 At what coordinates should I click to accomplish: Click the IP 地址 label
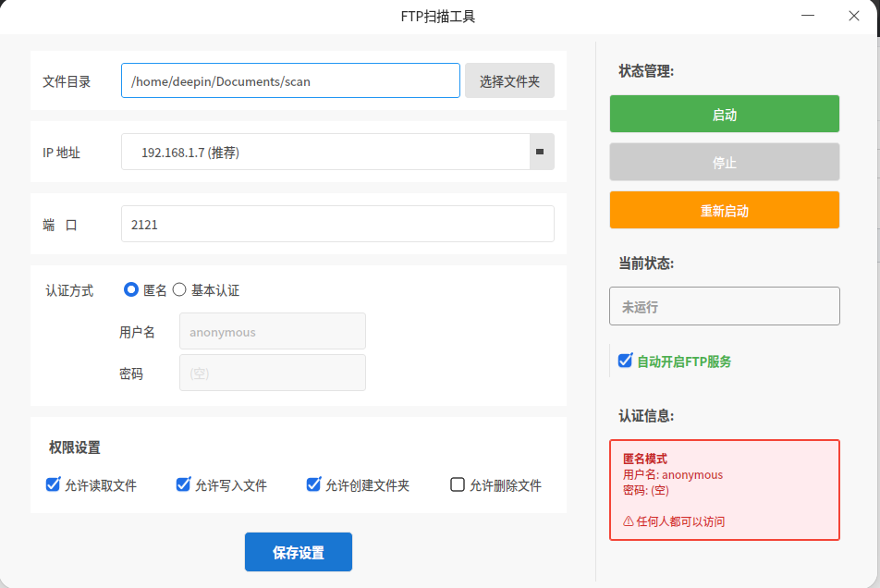click(61, 152)
